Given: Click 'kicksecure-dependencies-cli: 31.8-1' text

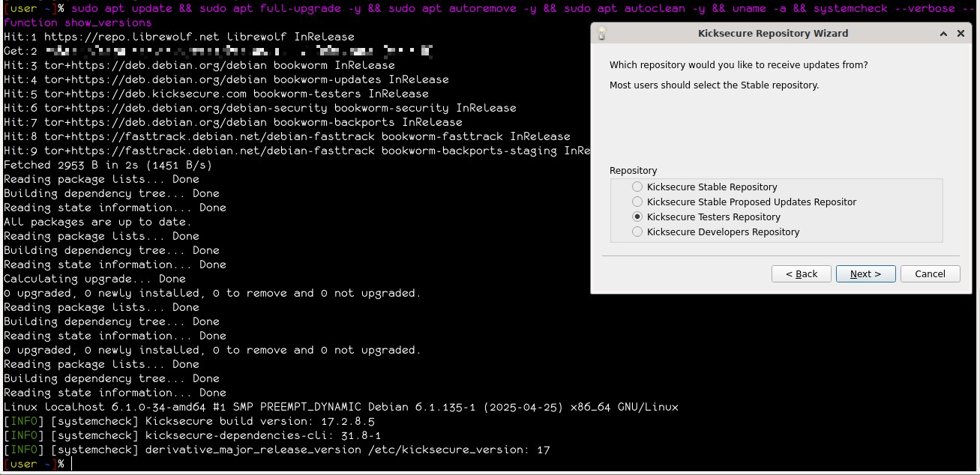Looking at the screenshot, I should coord(263,436).
